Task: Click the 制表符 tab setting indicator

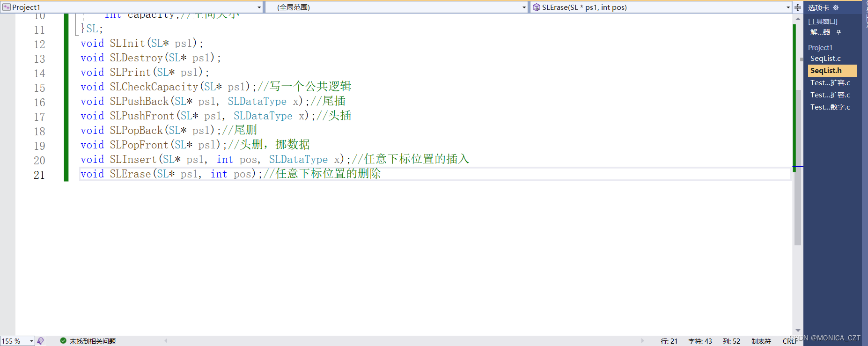Action: point(761,341)
